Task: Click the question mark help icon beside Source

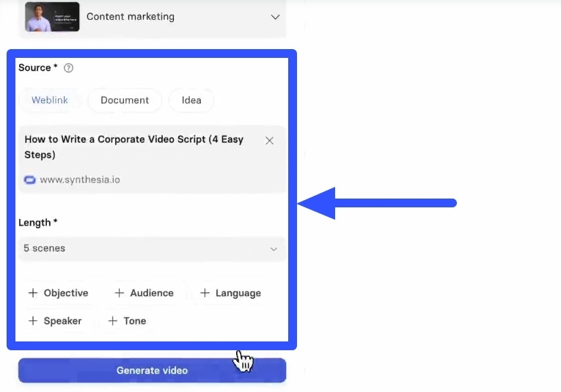Action: coord(68,68)
